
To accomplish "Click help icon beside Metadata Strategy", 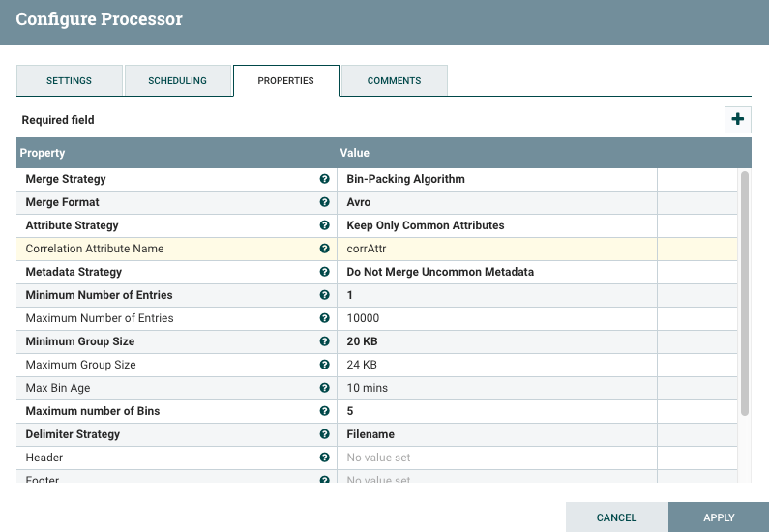I will (x=324, y=272).
